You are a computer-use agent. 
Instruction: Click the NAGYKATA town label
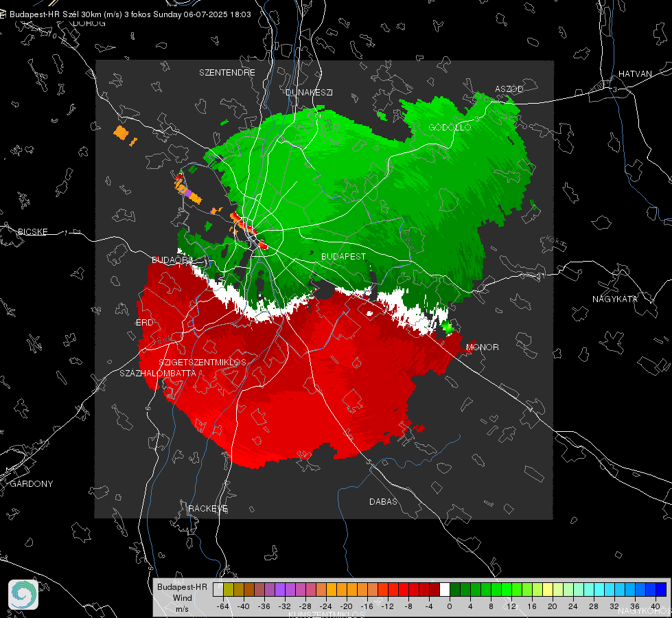[615, 299]
